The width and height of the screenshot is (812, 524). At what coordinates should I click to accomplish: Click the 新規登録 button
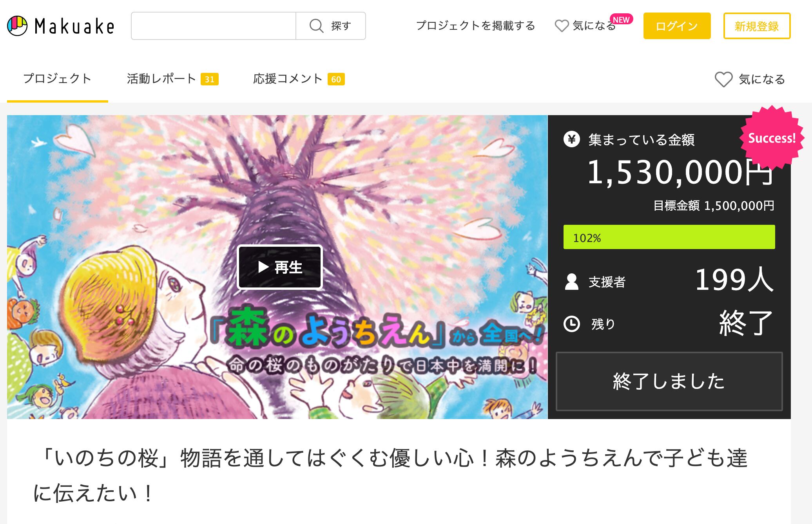[x=757, y=26]
